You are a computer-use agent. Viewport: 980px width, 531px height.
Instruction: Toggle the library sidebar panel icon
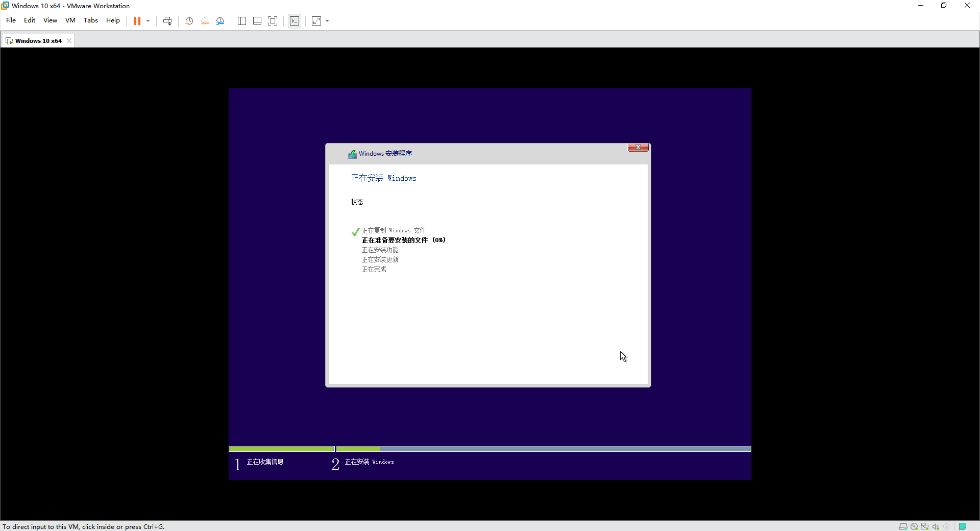pos(242,21)
